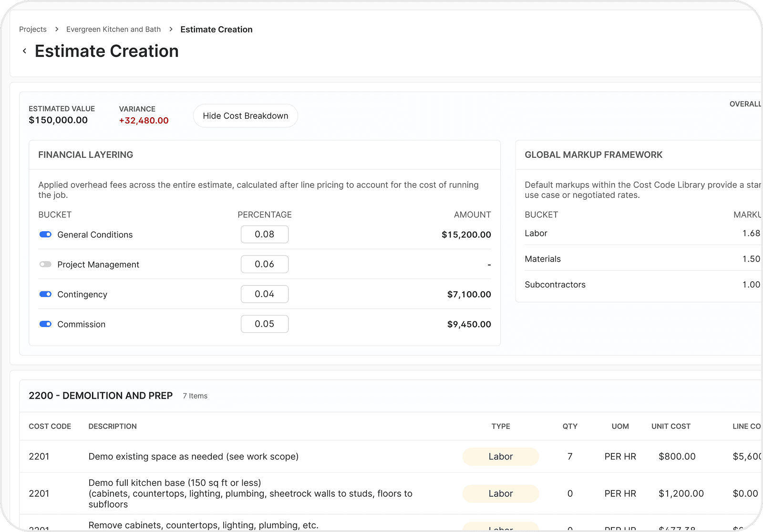The height and width of the screenshot is (532, 763).
Task: Click Labor markup value 1.68
Action: pyautogui.click(x=751, y=234)
